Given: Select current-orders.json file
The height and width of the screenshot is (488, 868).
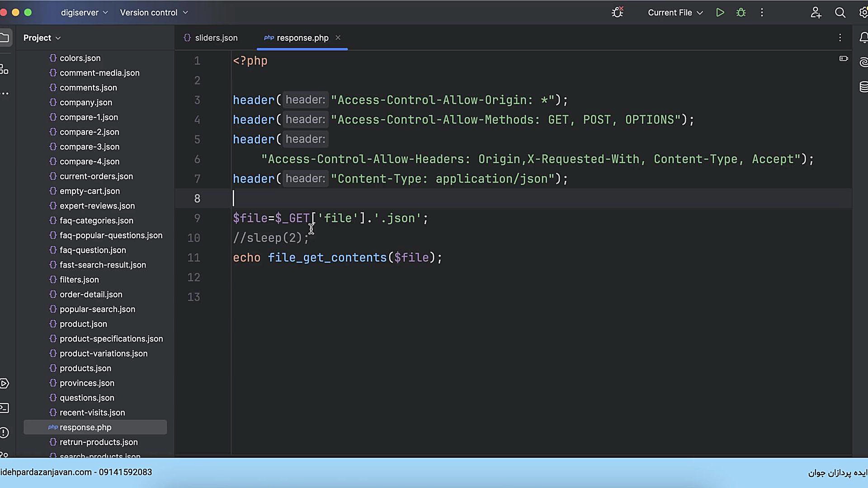Looking at the screenshot, I should pyautogui.click(x=96, y=176).
